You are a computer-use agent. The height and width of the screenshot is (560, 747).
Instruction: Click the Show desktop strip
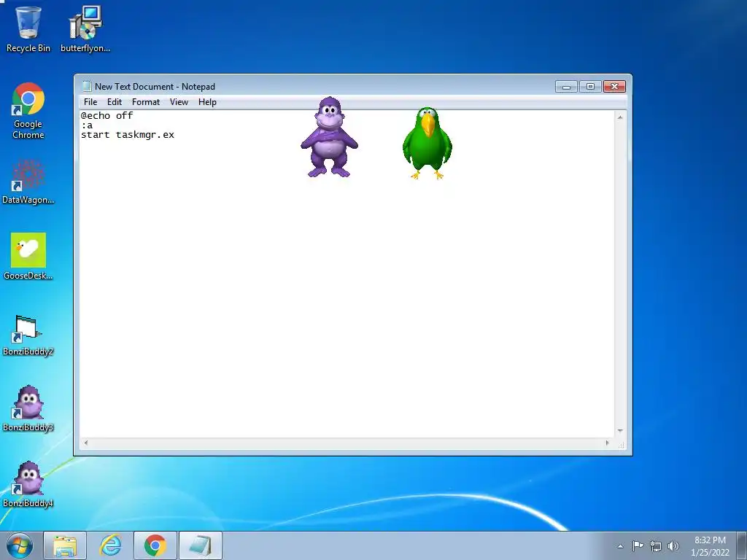coord(742,545)
